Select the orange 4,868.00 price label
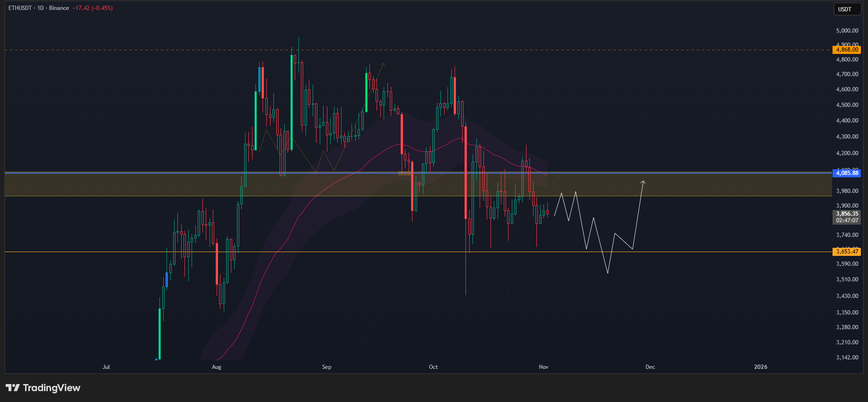Image resolution: width=868 pixels, height=402 pixels. click(x=846, y=50)
